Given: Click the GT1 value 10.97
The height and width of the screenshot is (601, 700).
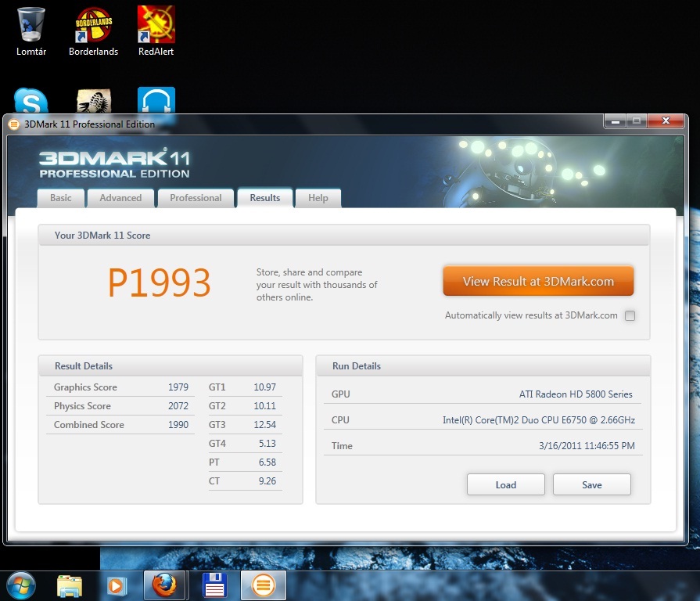Looking at the screenshot, I should tap(264, 387).
